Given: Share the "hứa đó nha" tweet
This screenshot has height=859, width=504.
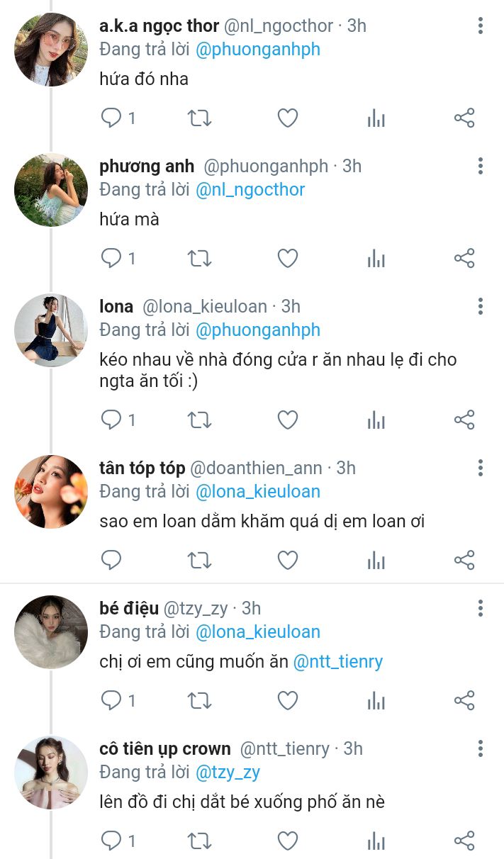Looking at the screenshot, I should point(464,118).
